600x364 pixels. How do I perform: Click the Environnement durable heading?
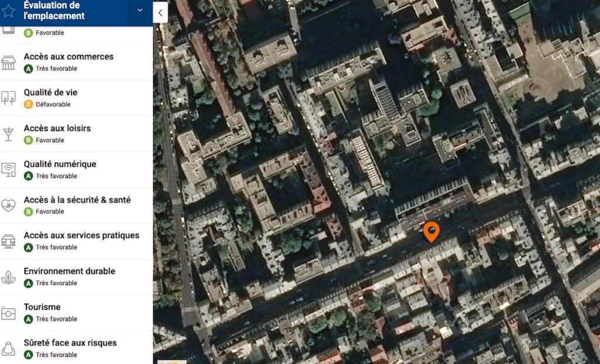point(69,271)
